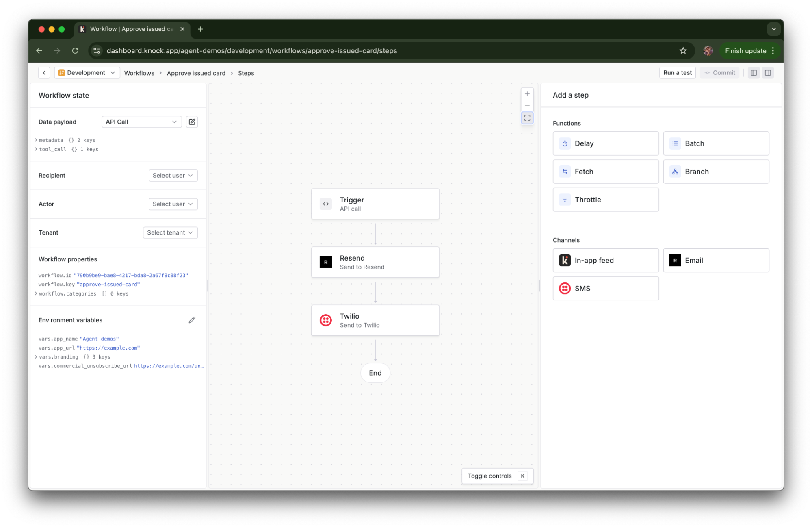Click the back chevron beside Development
The image size is (812, 528).
pyautogui.click(x=44, y=73)
